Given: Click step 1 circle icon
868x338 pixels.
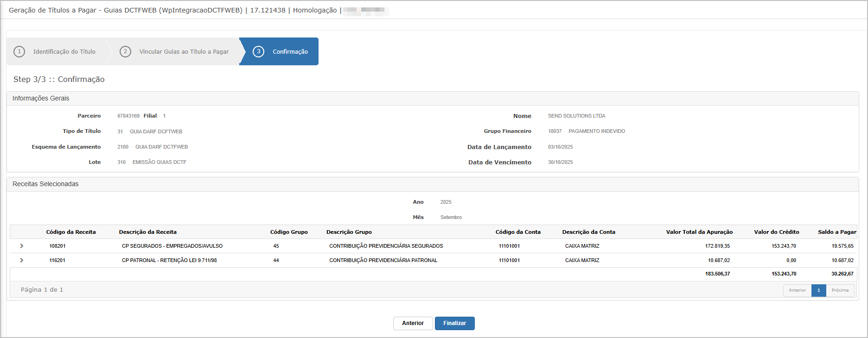Looking at the screenshot, I should 19,51.
